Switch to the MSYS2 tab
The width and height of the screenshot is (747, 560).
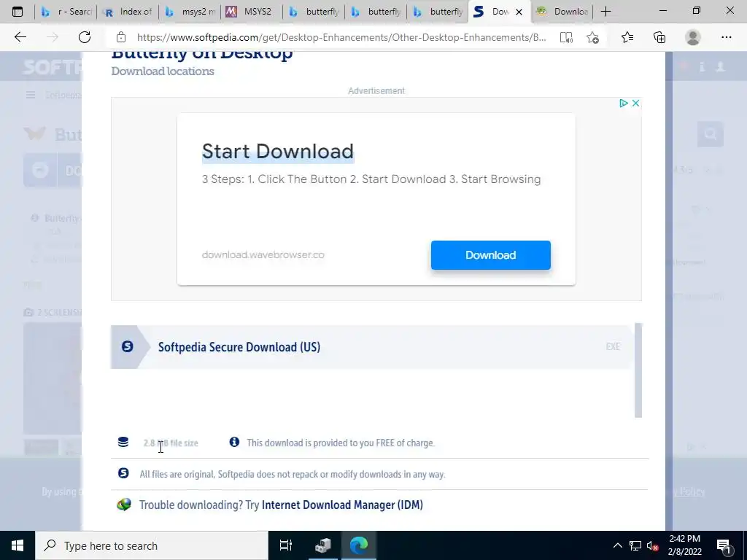pyautogui.click(x=252, y=12)
